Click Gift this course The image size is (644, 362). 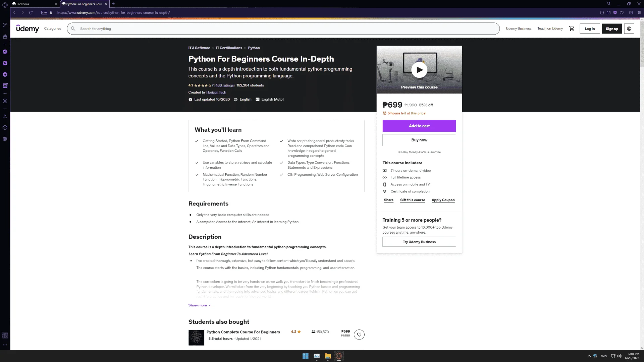point(413,200)
